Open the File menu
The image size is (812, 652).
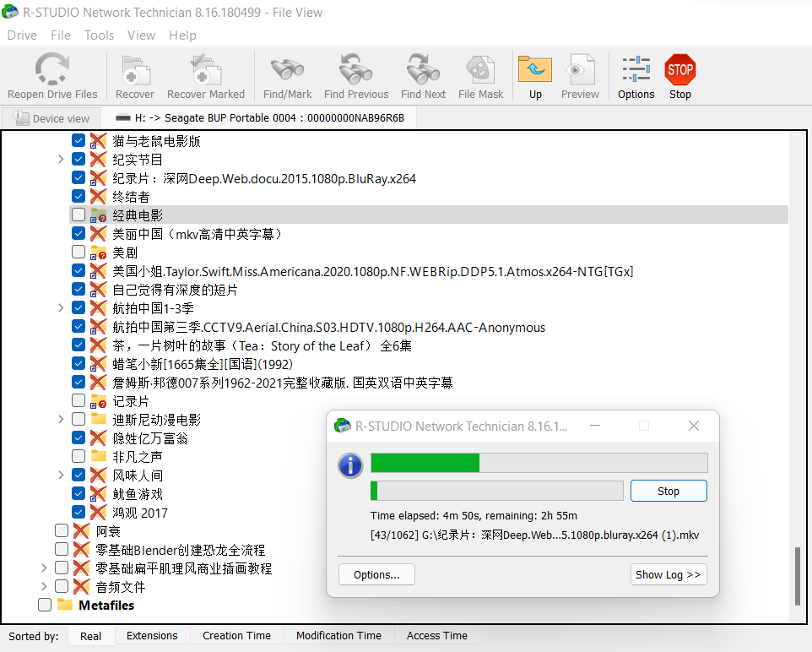pos(61,35)
